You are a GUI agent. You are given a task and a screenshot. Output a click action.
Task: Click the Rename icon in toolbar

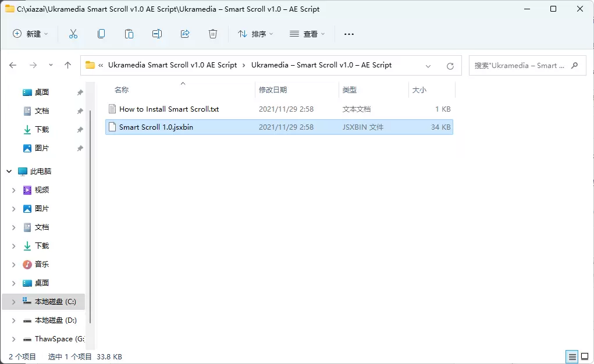pyautogui.click(x=157, y=34)
